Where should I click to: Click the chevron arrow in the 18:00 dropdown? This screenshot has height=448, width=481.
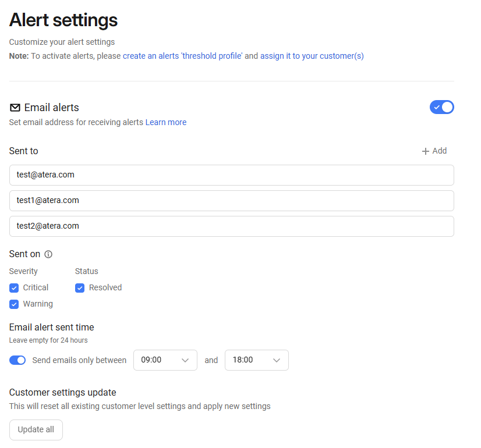(x=277, y=360)
